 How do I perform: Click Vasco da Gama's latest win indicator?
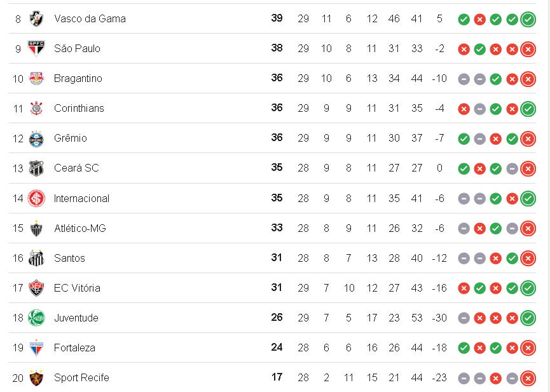click(528, 19)
